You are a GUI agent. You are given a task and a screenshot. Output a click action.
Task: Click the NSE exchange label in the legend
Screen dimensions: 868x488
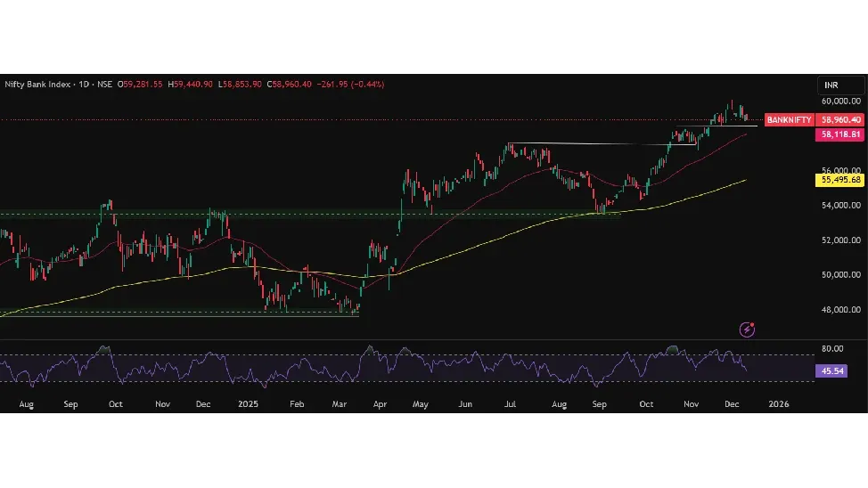(105, 85)
